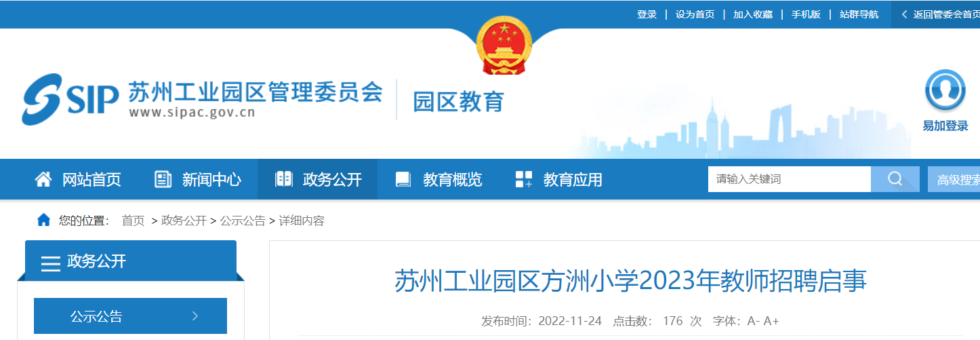Image resolution: width=980 pixels, height=340 pixels.
Task: Decrease font size with A-
Action: [x=754, y=321]
